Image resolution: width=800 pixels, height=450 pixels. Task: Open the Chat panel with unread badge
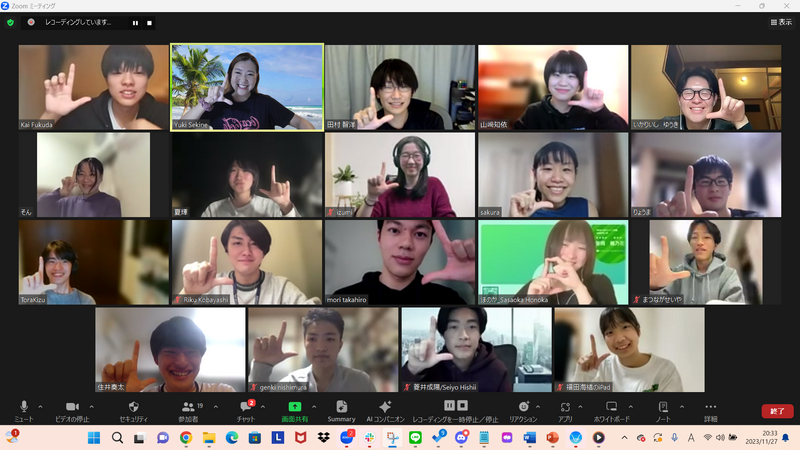245,408
